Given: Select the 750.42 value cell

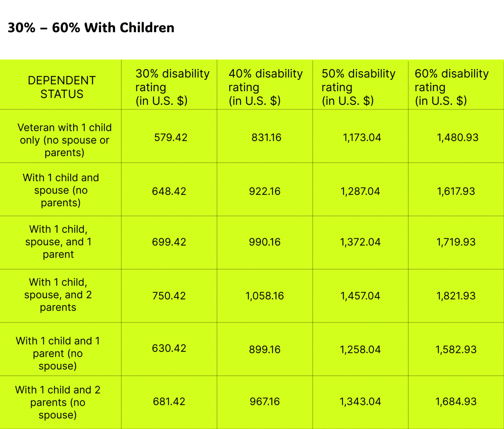Looking at the screenshot, I should 169,296.
